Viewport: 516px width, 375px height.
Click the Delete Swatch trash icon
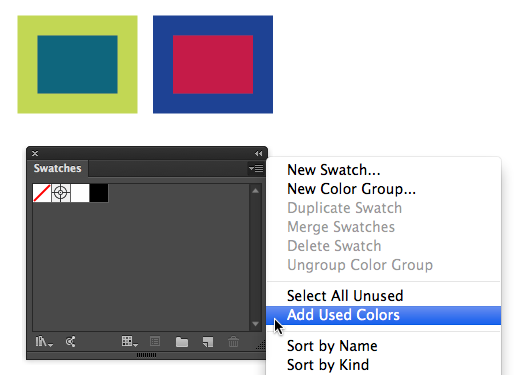pyautogui.click(x=233, y=342)
